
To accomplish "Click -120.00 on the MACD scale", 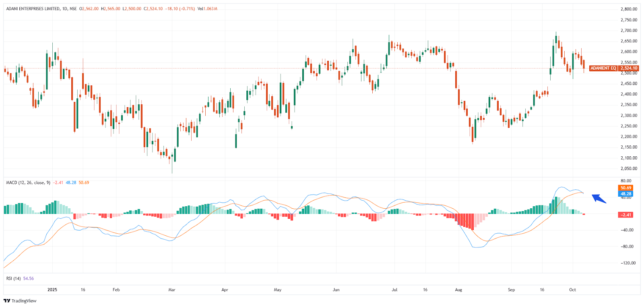I will (628, 263).
